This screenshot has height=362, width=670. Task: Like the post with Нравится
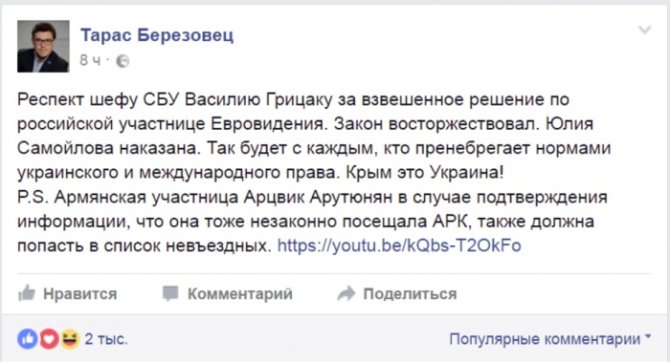[x=68, y=294]
